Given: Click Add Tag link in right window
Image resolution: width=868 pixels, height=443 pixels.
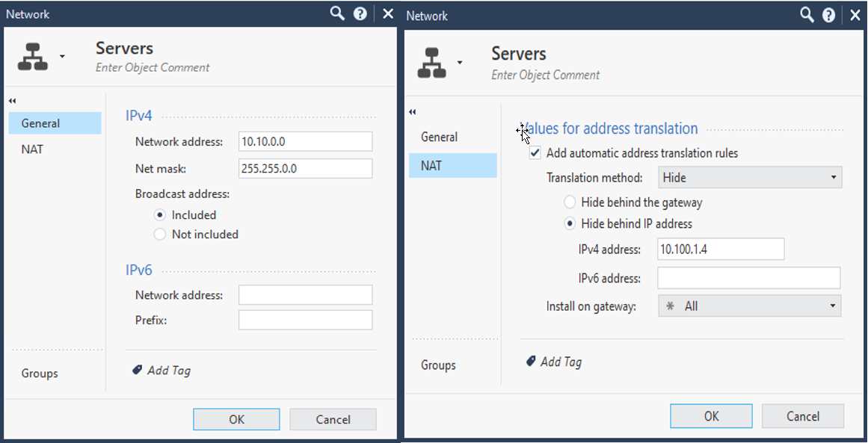Looking at the screenshot, I should pos(561,362).
